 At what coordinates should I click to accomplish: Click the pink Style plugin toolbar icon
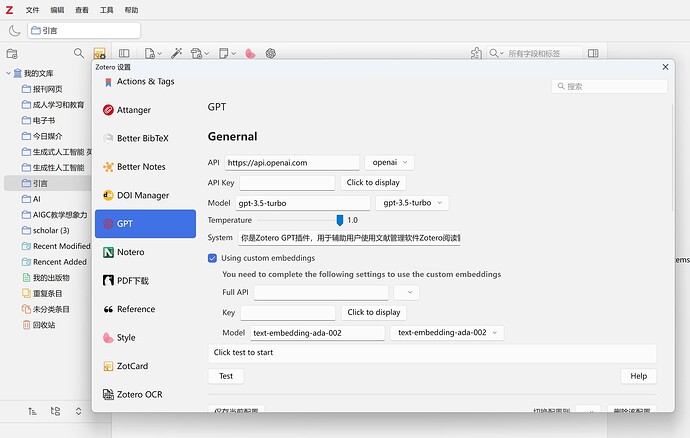click(x=250, y=53)
